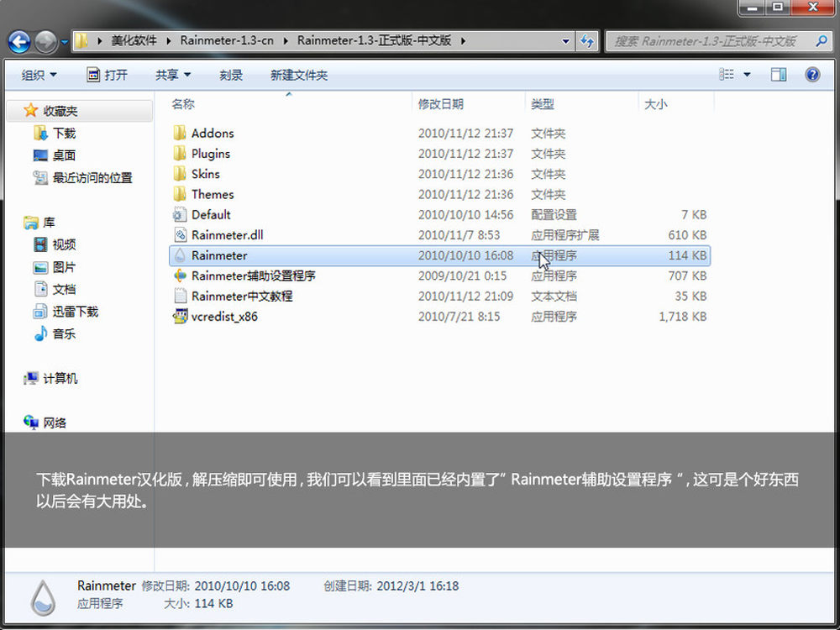The height and width of the screenshot is (630, 840).
Task: Open the 组织 dropdown menu
Action: coord(39,75)
